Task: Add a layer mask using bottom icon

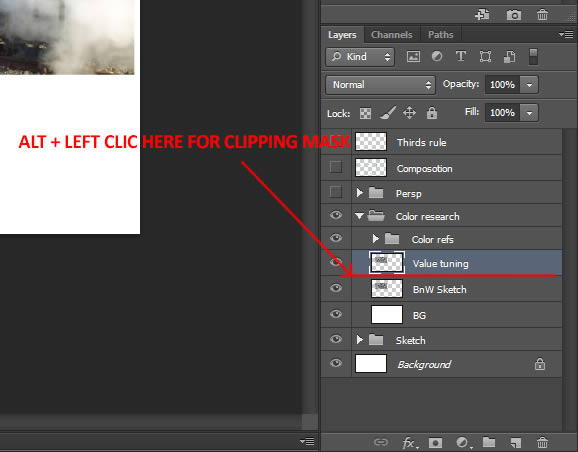Action: pyautogui.click(x=435, y=442)
